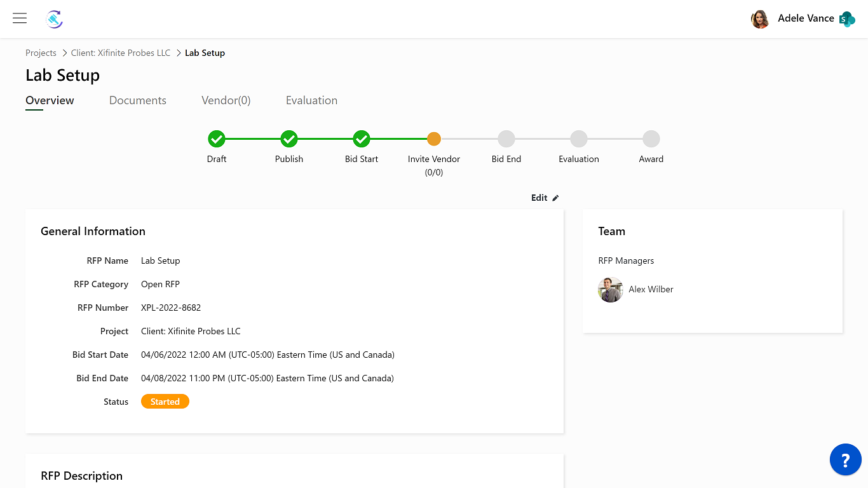Click the pencil icon next to Edit

click(555, 198)
